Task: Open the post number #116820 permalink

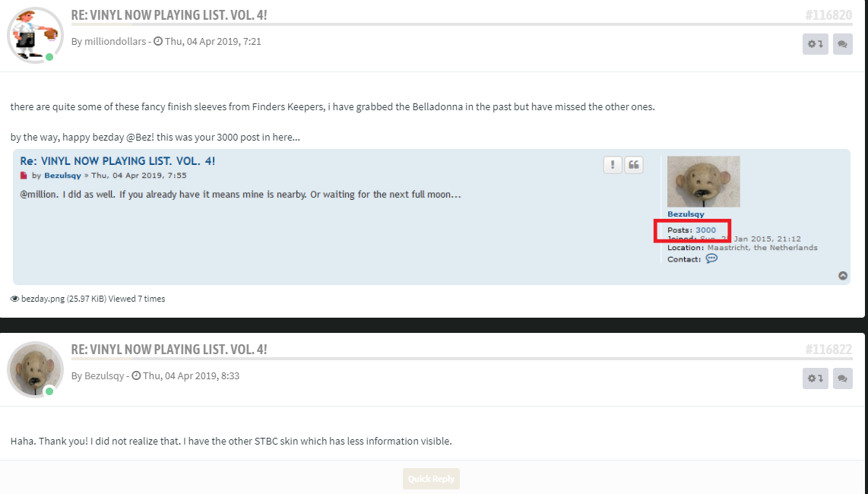Action: (828, 15)
